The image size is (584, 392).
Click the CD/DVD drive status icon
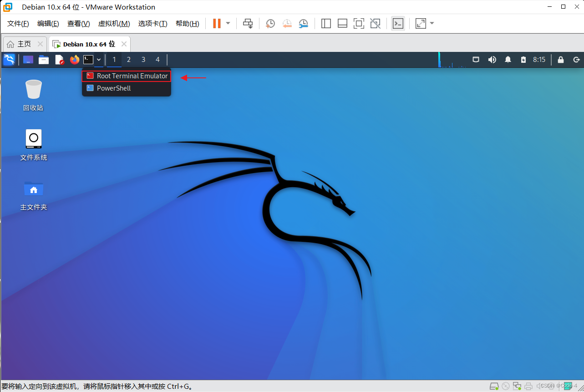click(506, 387)
